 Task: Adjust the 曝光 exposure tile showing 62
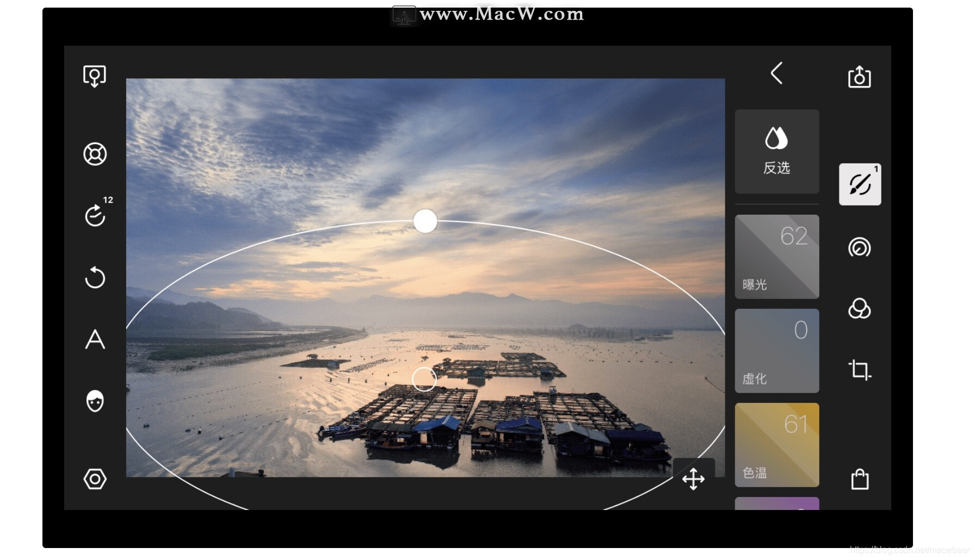tap(777, 257)
